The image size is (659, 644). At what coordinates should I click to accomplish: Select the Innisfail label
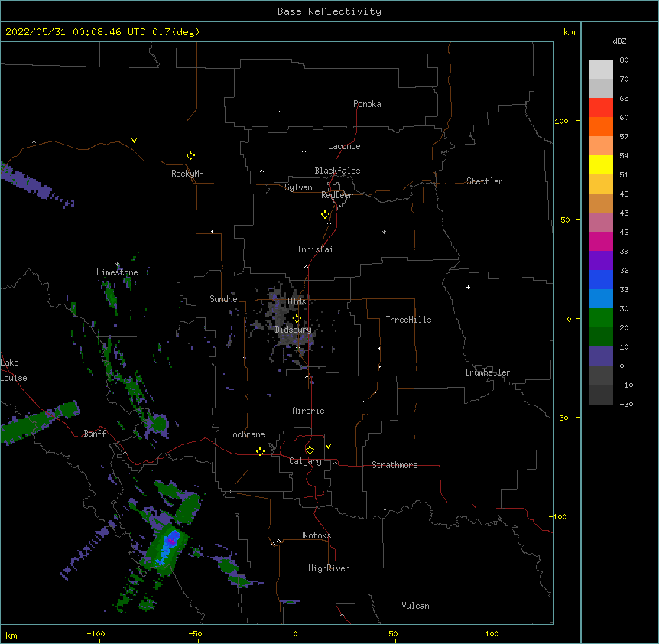coord(317,249)
